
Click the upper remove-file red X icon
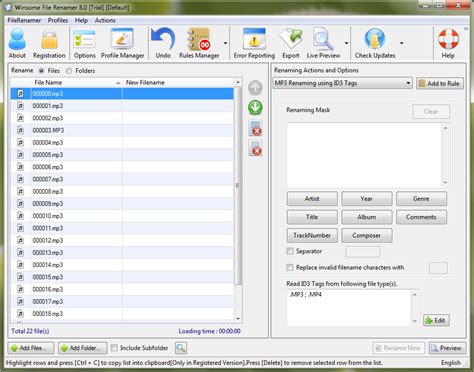pos(255,128)
